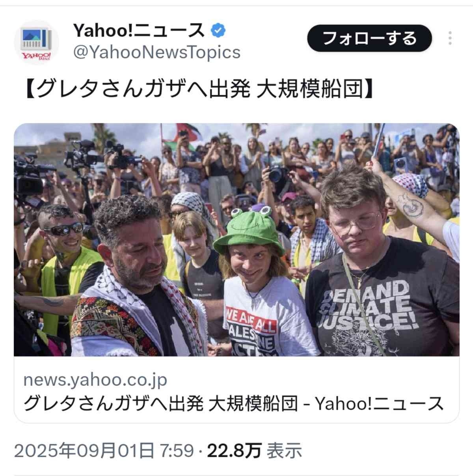Viewport: 473px width, 476px height.
Task: Open the Yahoo! Japan profile avatar
Action: [x=36, y=42]
